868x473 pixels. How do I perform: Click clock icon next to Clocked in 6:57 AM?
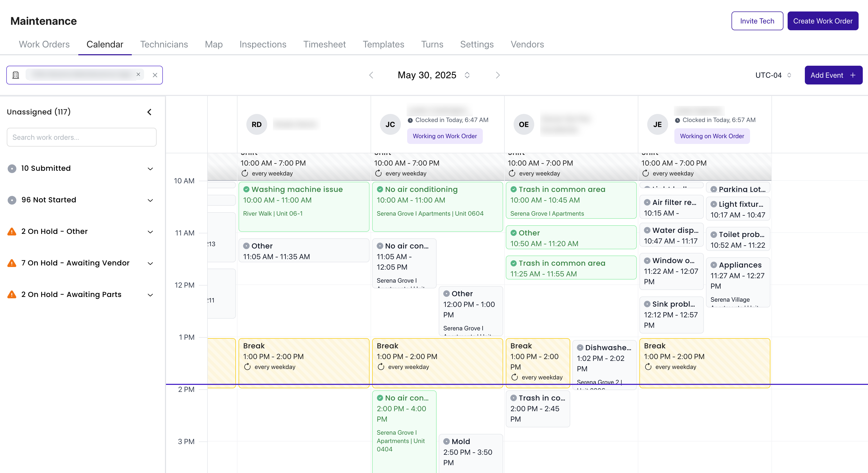pos(677,120)
